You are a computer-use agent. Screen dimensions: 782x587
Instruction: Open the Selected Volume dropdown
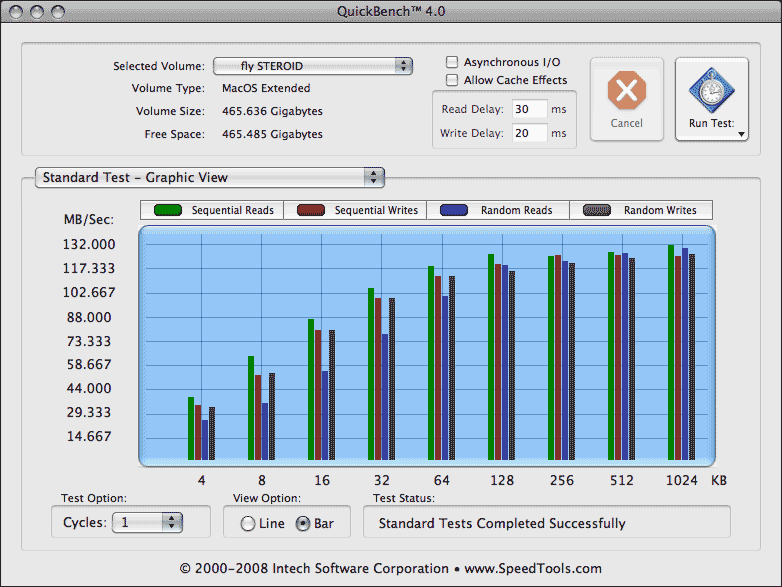312,66
